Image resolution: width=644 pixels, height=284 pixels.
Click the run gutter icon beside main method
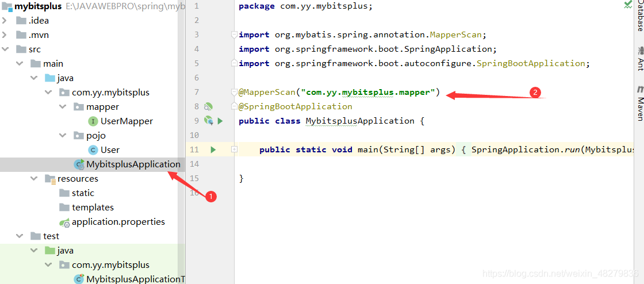tap(213, 150)
